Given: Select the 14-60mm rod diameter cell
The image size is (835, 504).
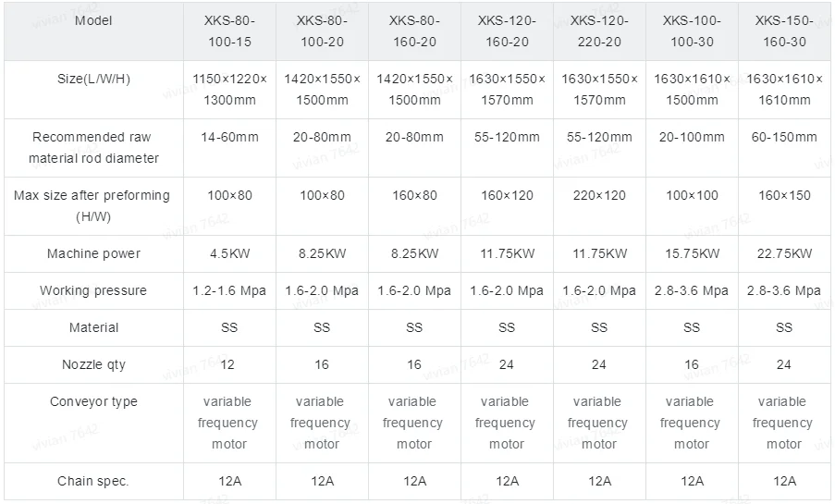Looking at the screenshot, I should [x=229, y=148].
